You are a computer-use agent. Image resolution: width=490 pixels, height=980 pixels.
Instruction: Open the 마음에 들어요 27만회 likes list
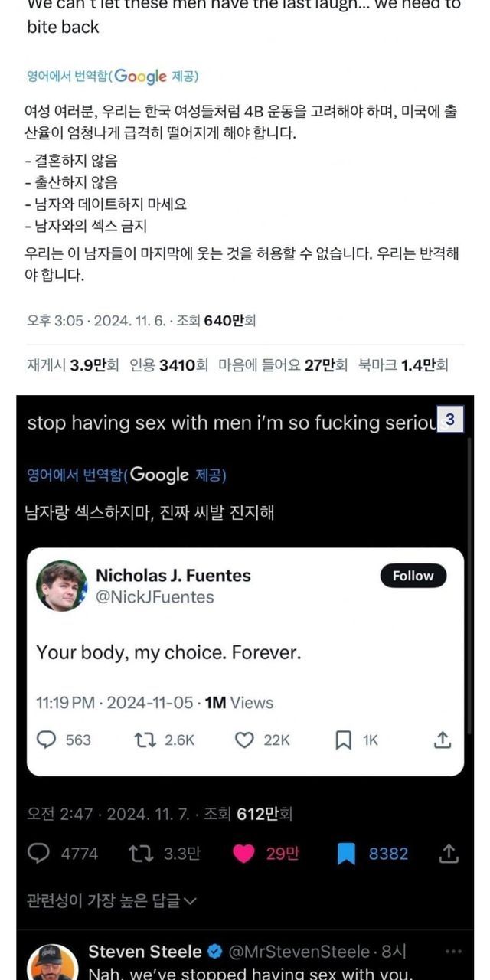pos(283,365)
